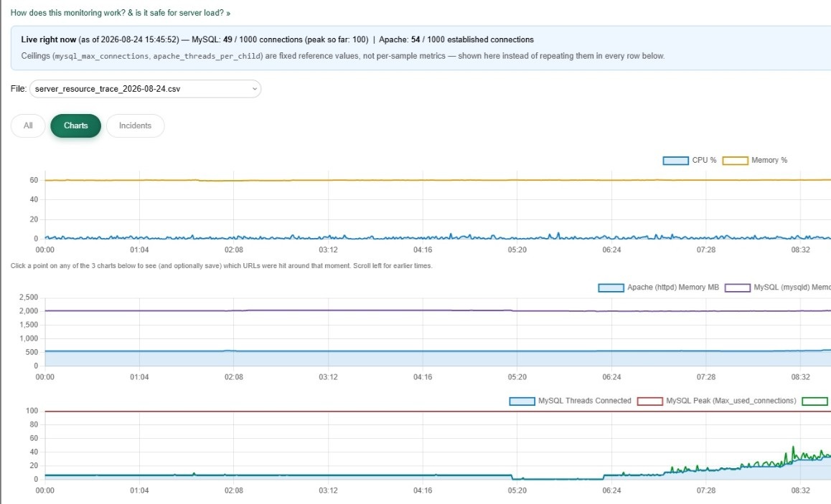Toggle the Memory % legend swatch
This screenshot has width=831, height=504.
(x=735, y=161)
